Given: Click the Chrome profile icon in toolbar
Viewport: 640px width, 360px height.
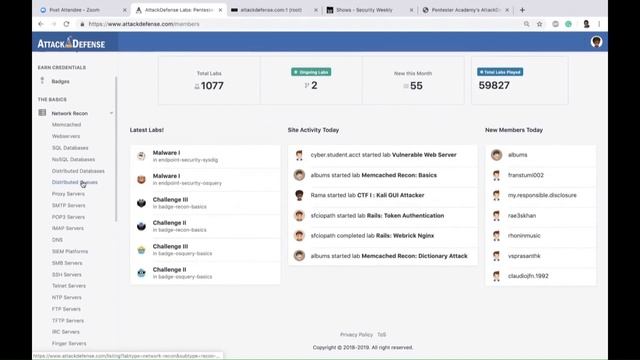Looking at the screenshot, I should pyautogui.click(x=586, y=24).
